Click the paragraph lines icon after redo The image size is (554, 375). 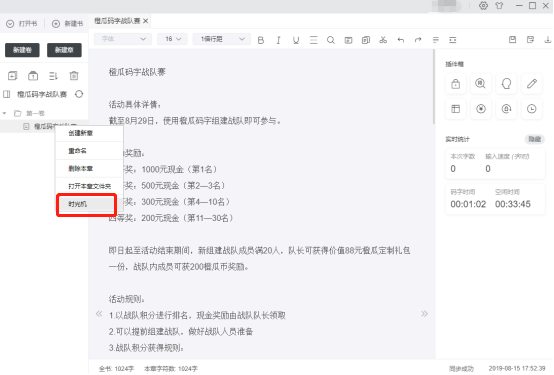click(x=436, y=40)
